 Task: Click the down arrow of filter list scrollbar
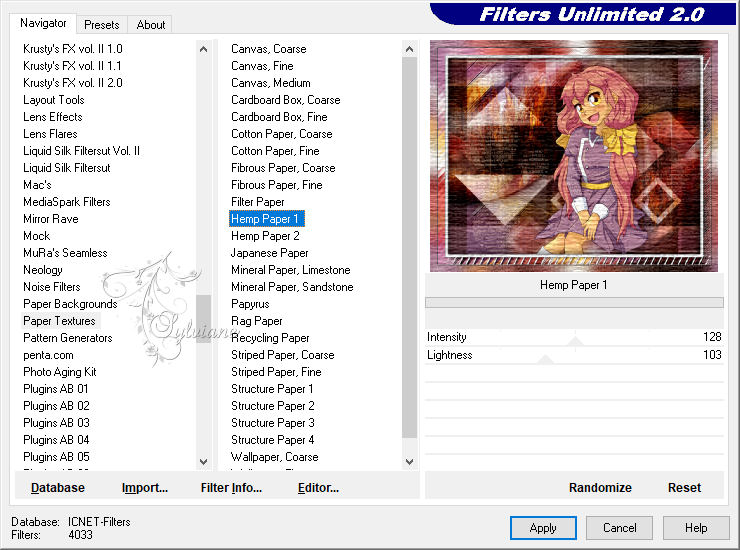tap(410, 462)
